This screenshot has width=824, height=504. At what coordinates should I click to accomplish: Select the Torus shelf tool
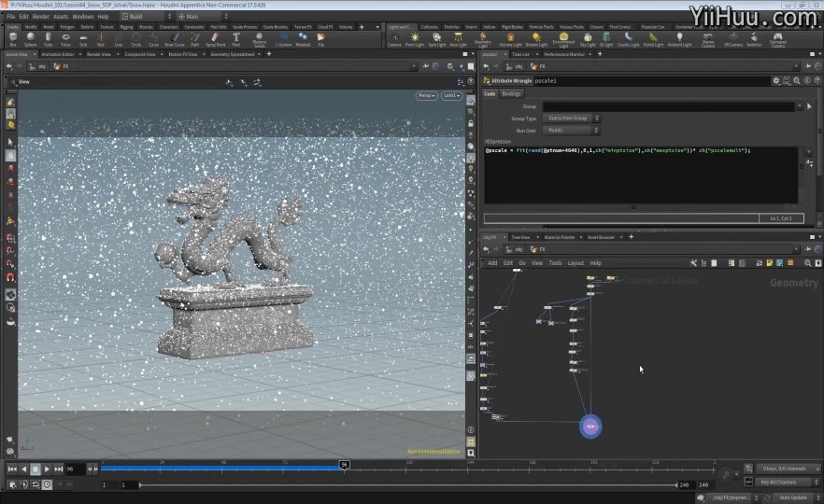[x=65, y=39]
